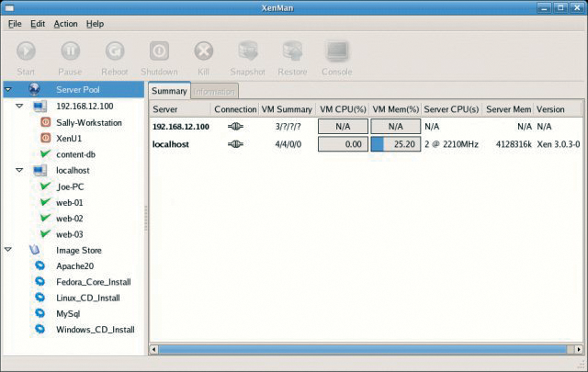This screenshot has height=372, width=588.
Task: Select the Fedora_Core_Install image
Action: pos(94,282)
